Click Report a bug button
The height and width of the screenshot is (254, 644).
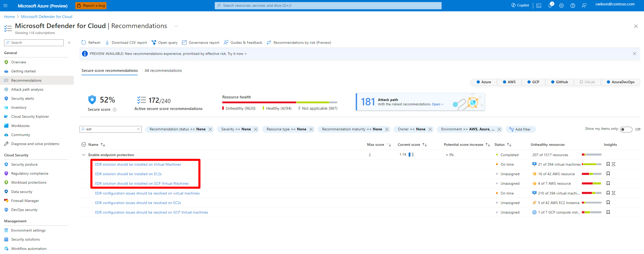pos(91,5)
